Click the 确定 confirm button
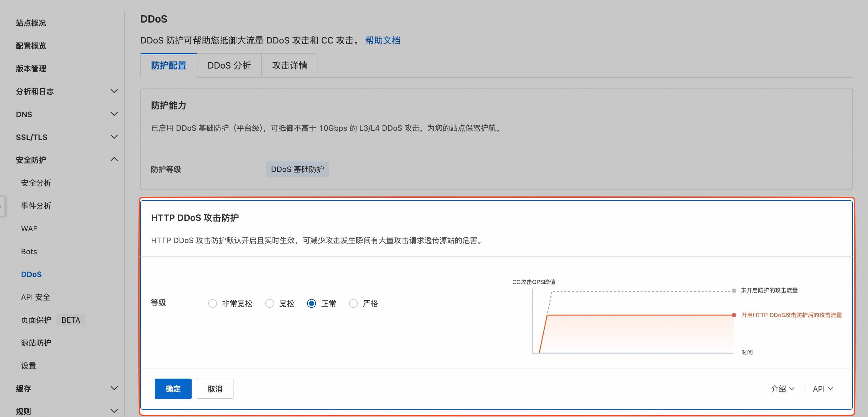The width and height of the screenshot is (868, 417). coord(173,389)
